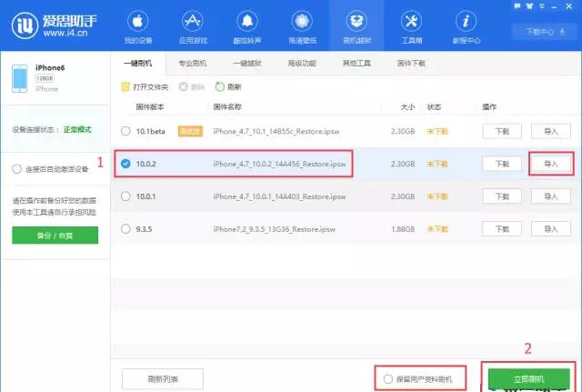Select firmware 10.1beta radio button
This screenshot has height=392, width=582.
click(125, 131)
